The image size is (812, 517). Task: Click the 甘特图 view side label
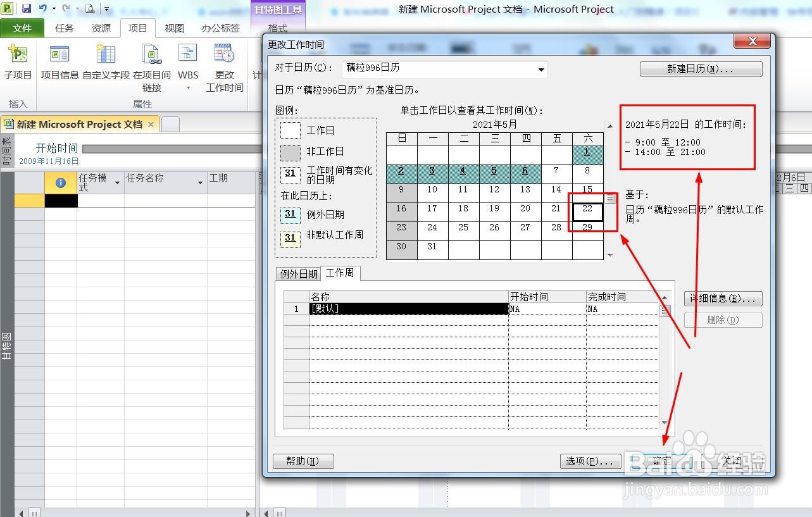[x=6, y=346]
